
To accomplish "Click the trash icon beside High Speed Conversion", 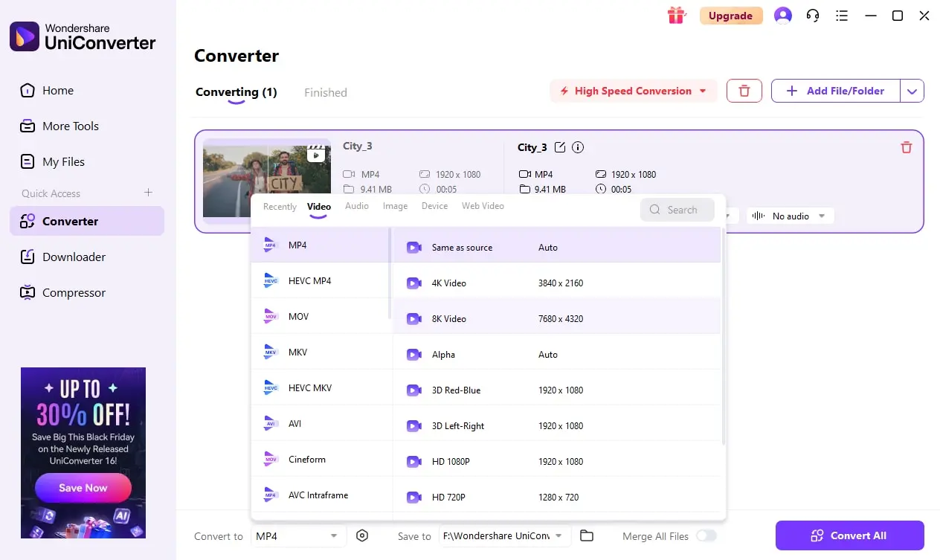I will coord(744,91).
